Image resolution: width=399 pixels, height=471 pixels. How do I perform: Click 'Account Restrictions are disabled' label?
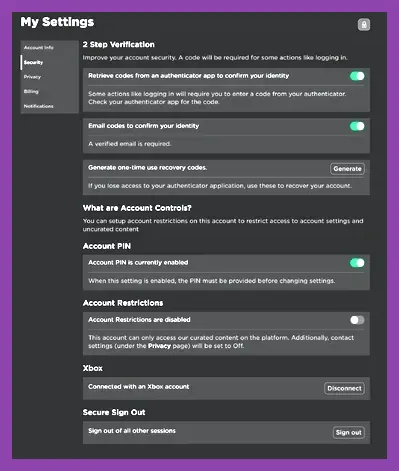pyautogui.click(x=139, y=320)
